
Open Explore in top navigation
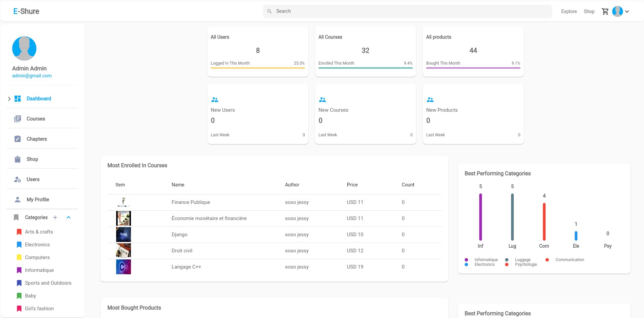click(x=569, y=11)
